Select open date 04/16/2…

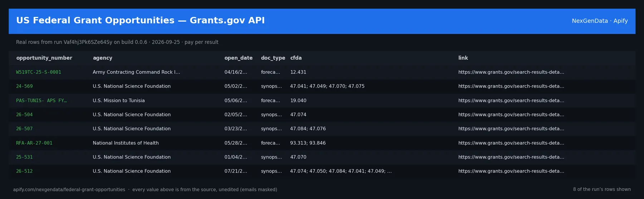[236, 72]
